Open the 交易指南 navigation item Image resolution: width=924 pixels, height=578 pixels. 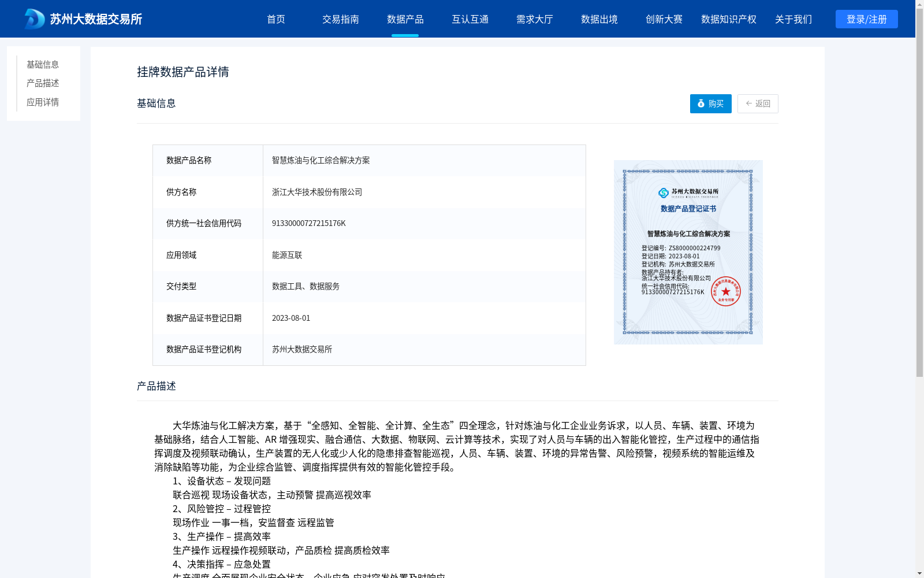coord(341,19)
